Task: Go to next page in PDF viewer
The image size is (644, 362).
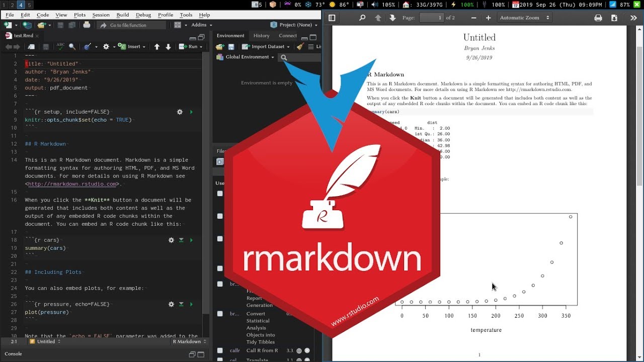Action: tap(392, 18)
